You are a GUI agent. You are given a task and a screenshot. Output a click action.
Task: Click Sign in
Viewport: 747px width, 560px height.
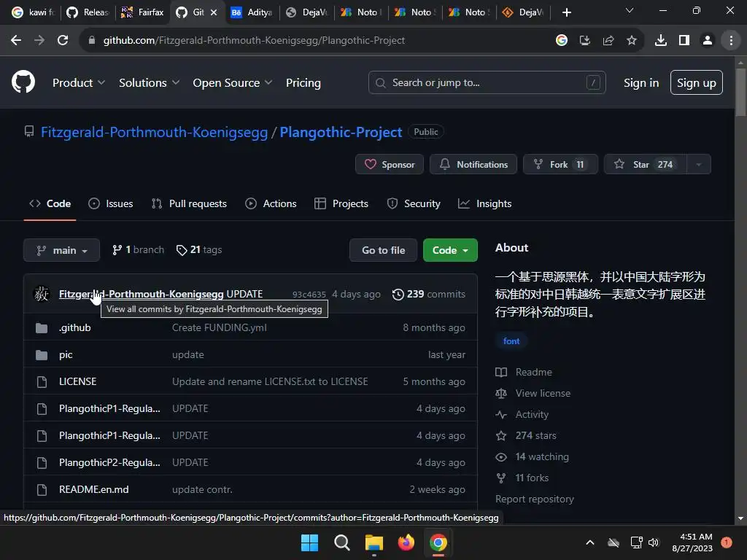click(x=640, y=83)
